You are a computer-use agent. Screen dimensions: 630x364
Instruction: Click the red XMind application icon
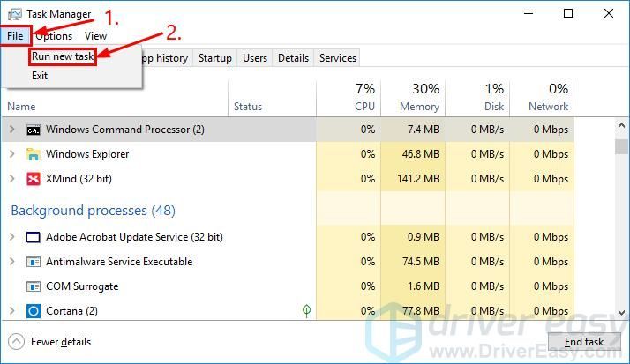pyautogui.click(x=34, y=179)
